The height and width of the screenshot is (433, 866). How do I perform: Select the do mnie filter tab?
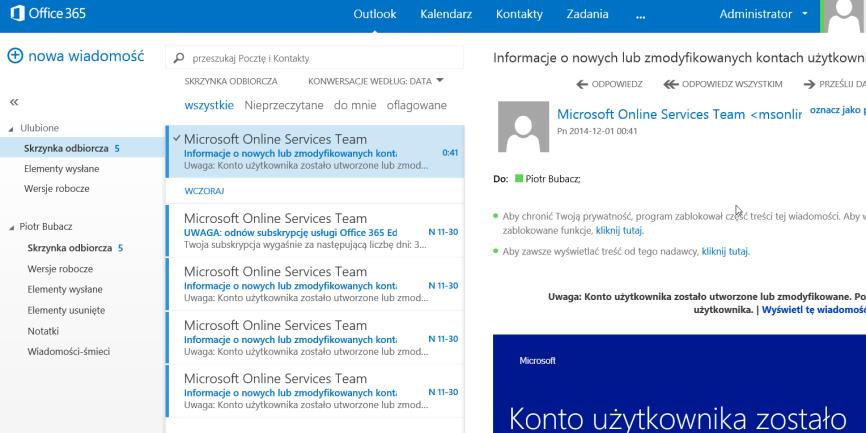pyautogui.click(x=355, y=105)
